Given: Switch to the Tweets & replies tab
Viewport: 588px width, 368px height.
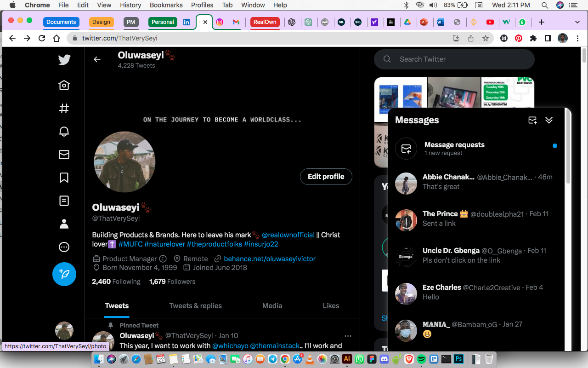Looking at the screenshot, I should coord(195,306).
